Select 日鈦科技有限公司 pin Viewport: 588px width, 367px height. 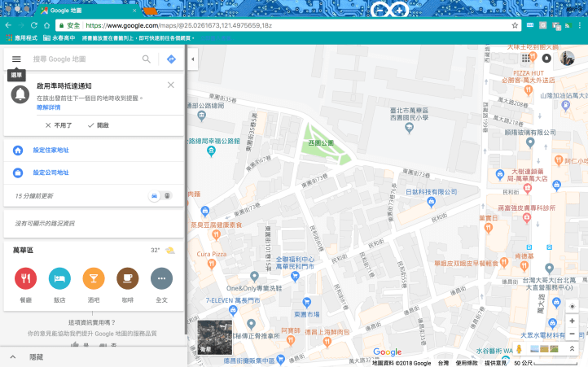click(432, 203)
